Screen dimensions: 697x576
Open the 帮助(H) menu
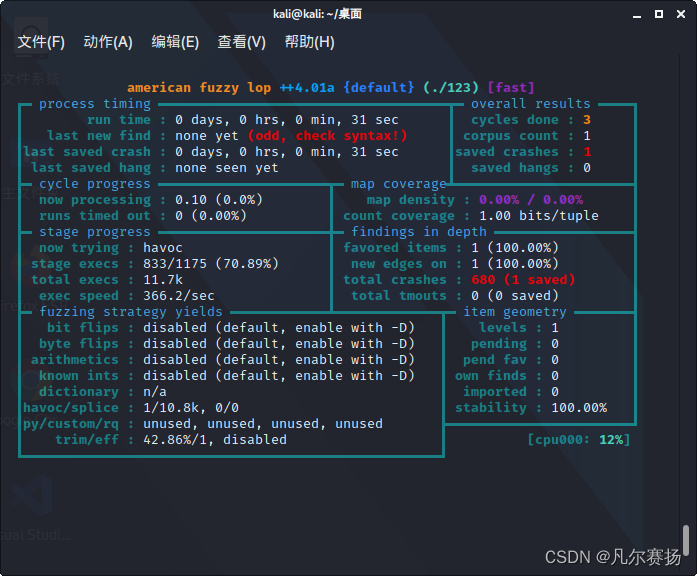(309, 42)
